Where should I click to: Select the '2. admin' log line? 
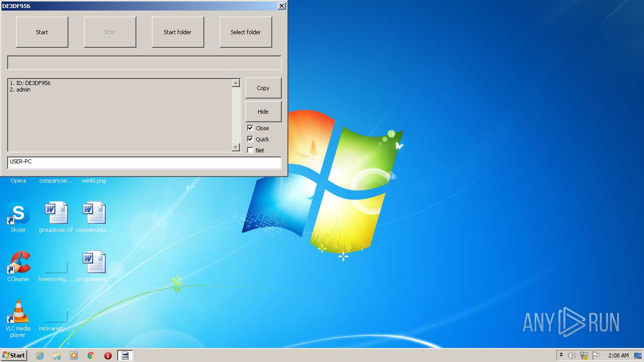(x=20, y=89)
